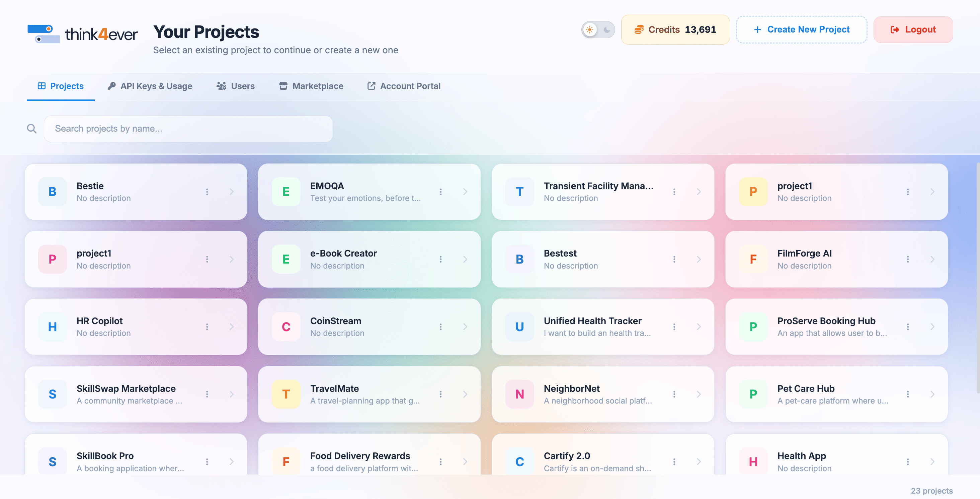Focus the Search projects by name field
Image resolution: width=980 pixels, height=499 pixels.
[188, 129]
